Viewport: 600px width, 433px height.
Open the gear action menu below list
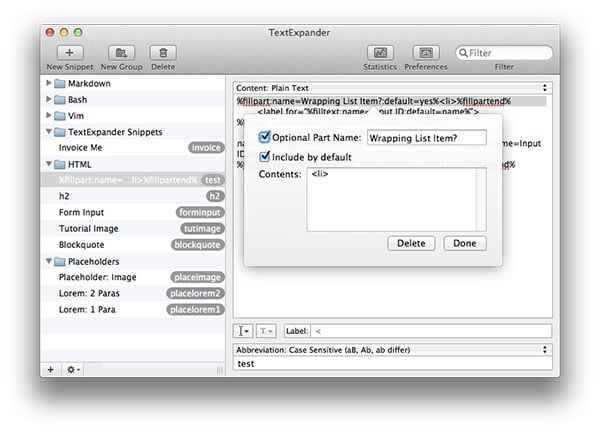click(x=74, y=369)
